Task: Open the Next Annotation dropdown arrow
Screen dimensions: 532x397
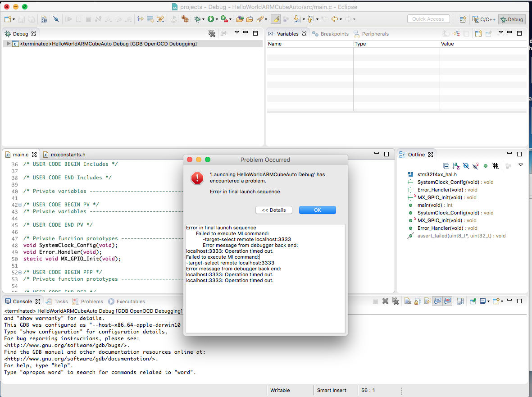Action: [304, 19]
